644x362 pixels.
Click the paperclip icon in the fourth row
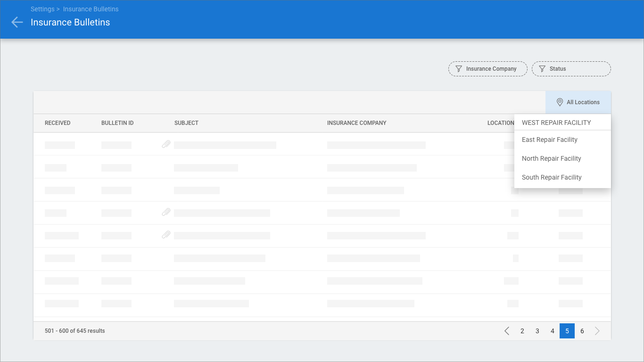pyautogui.click(x=166, y=213)
